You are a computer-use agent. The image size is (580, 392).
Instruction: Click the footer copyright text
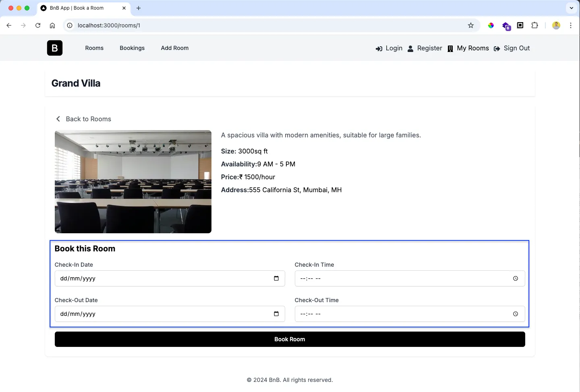tap(290, 380)
